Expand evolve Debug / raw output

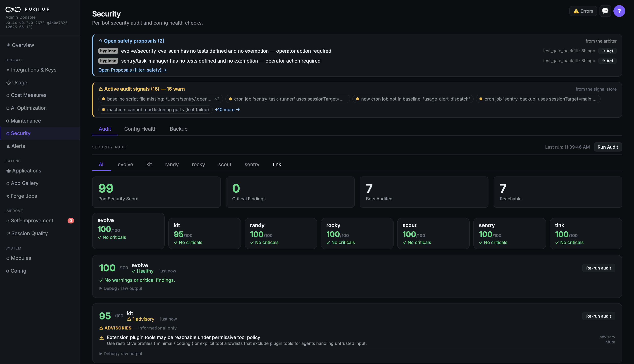[121, 288]
